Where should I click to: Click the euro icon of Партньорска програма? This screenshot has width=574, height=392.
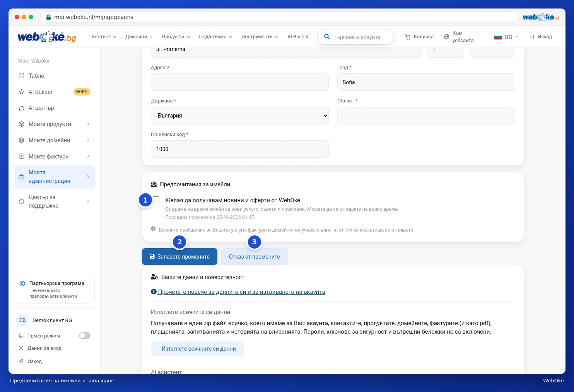(x=22, y=283)
